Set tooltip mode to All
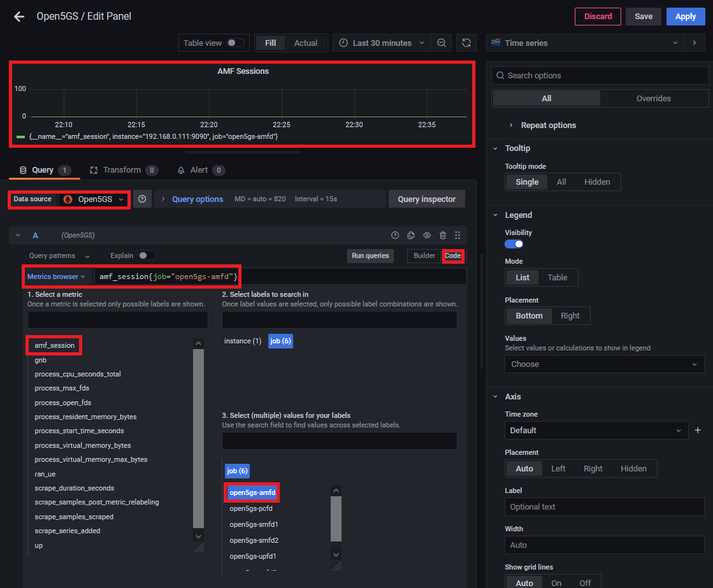713x588 pixels. 561,182
